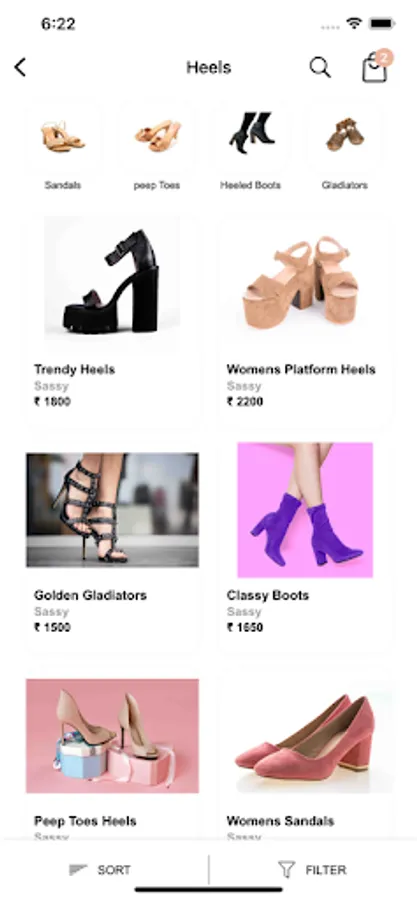The height and width of the screenshot is (900, 417).
Task: Open Golden Gladiators product photo
Action: click(x=112, y=510)
